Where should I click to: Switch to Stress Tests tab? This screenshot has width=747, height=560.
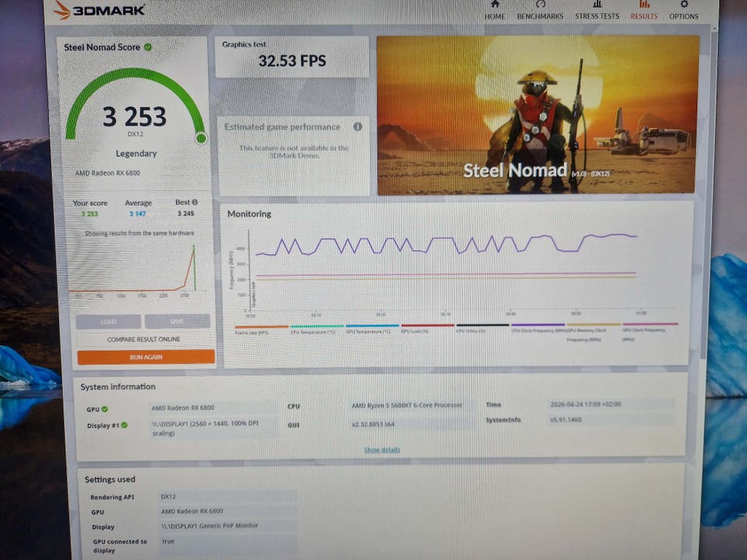click(597, 11)
